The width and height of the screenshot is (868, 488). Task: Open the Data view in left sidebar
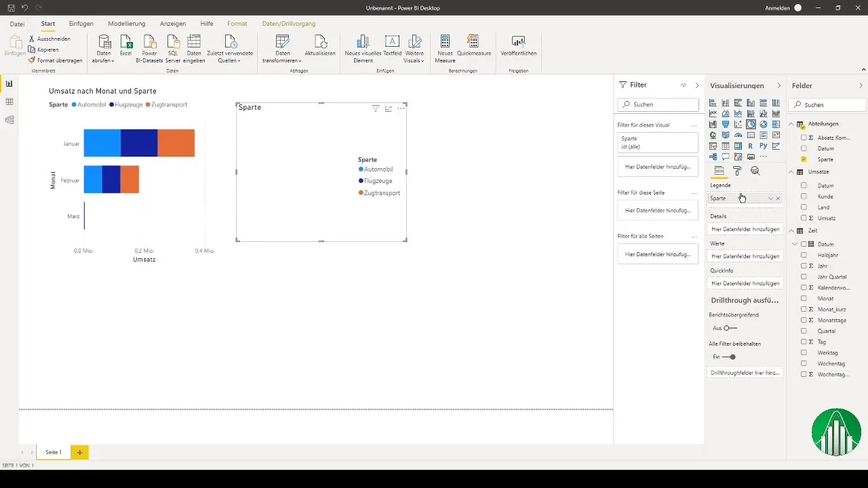[9, 102]
